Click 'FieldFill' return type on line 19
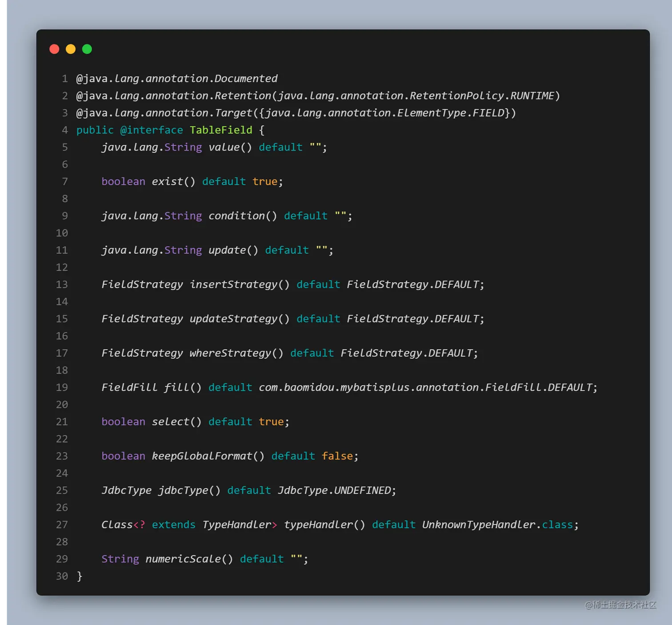The width and height of the screenshot is (672, 625). pyautogui.click(x=129, y=387)
